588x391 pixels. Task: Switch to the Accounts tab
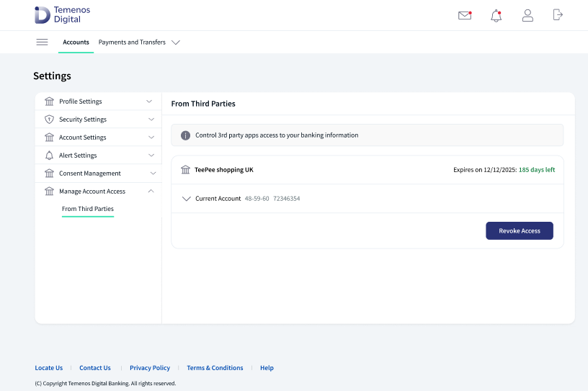pyautogui.click(x=76, y=42)
